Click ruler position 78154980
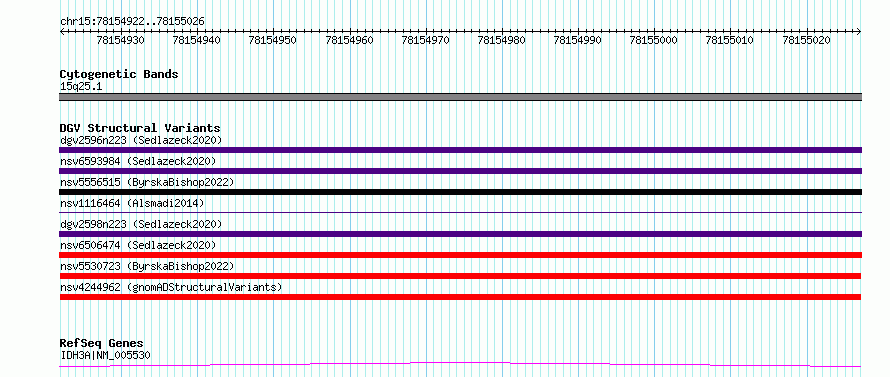This screenshot has width=890, height=377. [x=502, y=40]
